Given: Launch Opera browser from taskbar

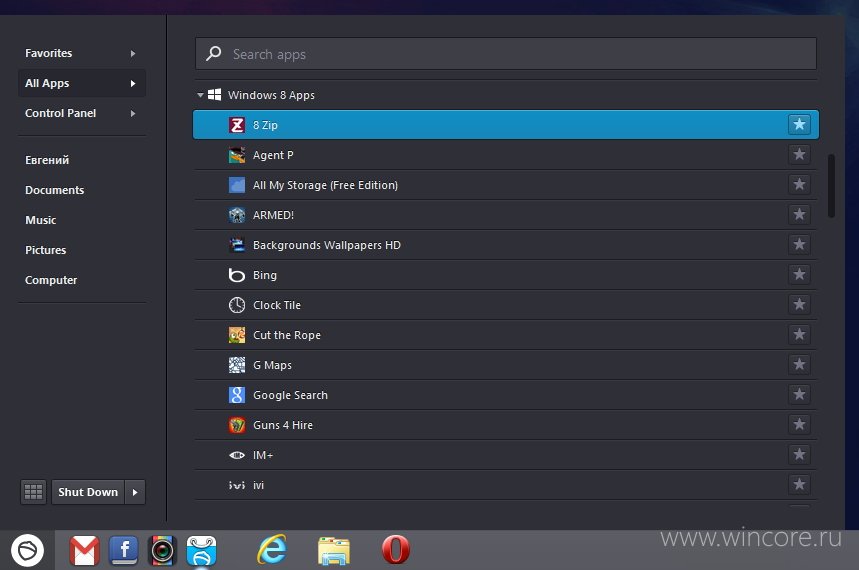Looking at the screenshot, I should [x=396, y=549].
